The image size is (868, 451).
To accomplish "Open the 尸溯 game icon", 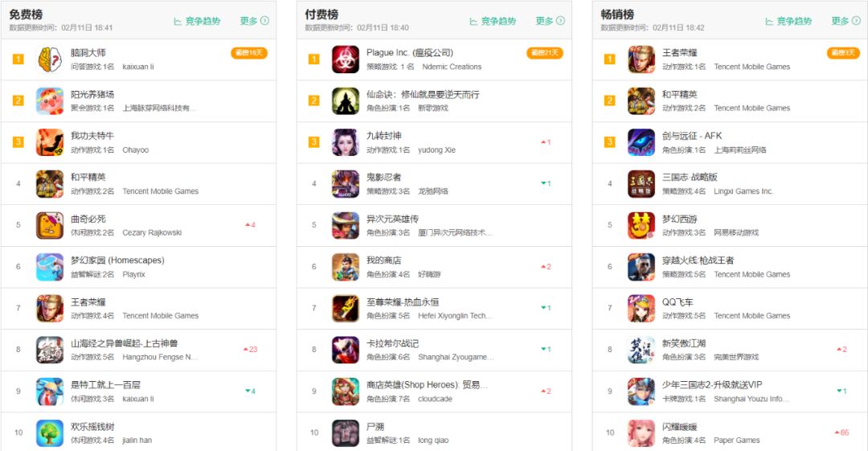I will coord(346,433).
